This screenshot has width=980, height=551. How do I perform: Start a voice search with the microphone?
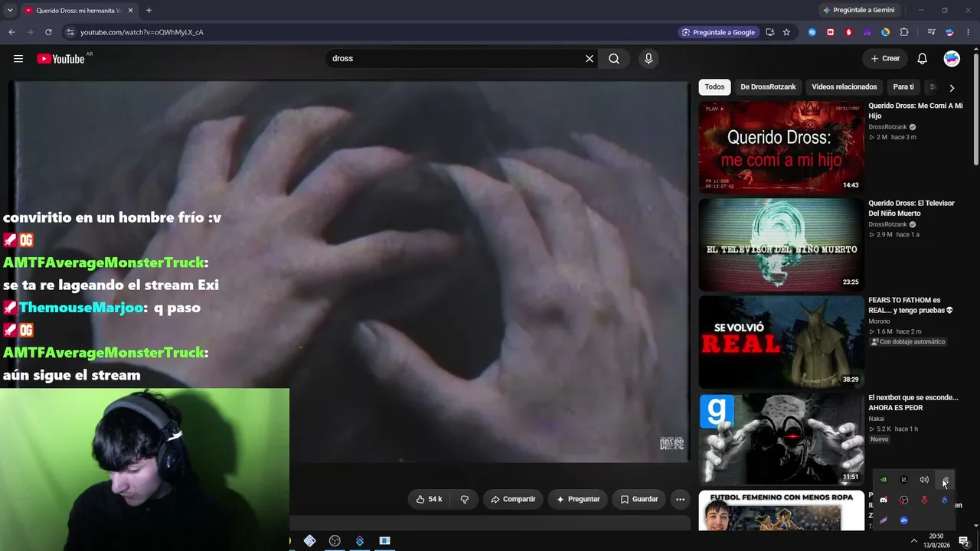(648, 59)
